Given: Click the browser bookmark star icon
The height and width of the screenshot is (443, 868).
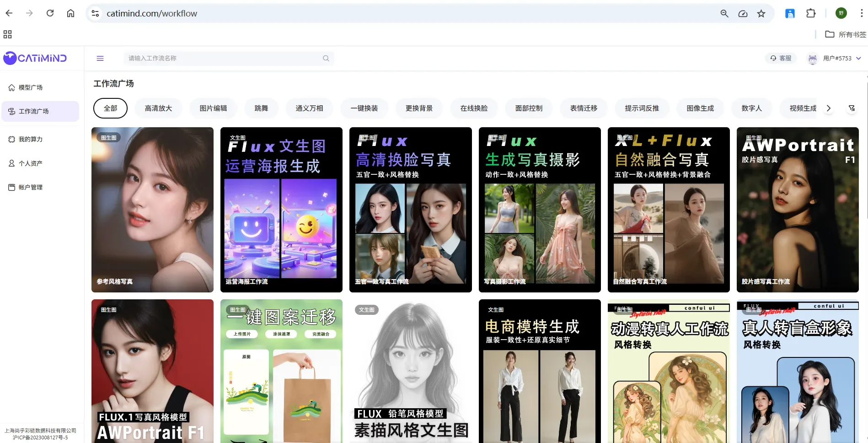Looking at the screenshot, I should tap(761, 13).
